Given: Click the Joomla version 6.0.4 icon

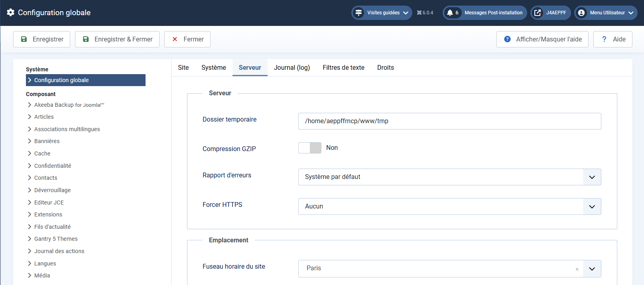Looking at the screenshot, I should 419,13.
